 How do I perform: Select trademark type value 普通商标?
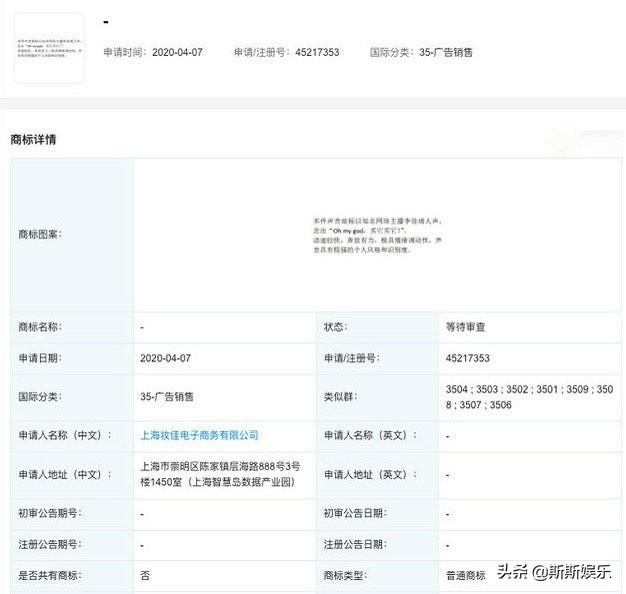click(x=466, y=575)
